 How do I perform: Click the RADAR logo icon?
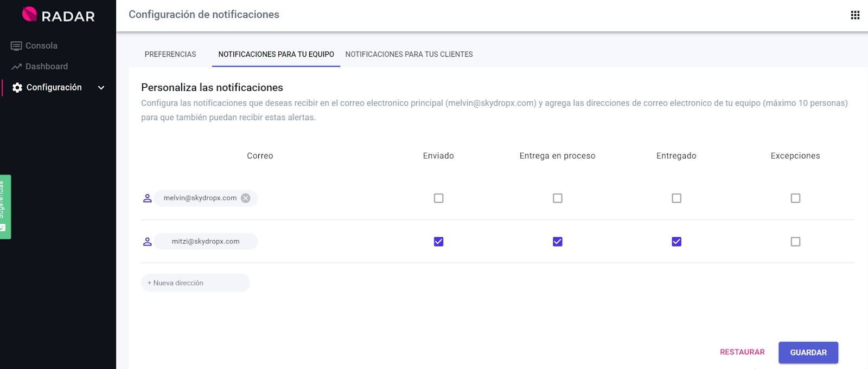29,15
